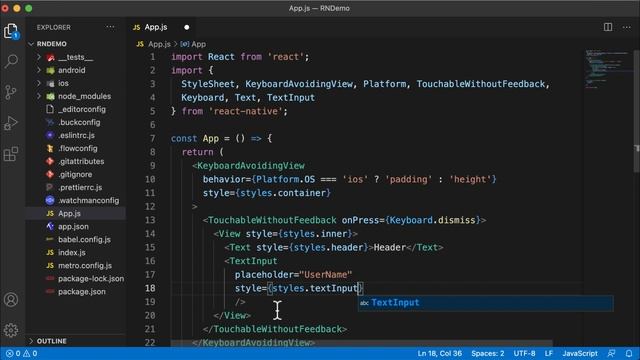This screenshot has height=360, width=640.
Task: Open the Explorer view in activity bar
Action: click(x=11, y=31)
